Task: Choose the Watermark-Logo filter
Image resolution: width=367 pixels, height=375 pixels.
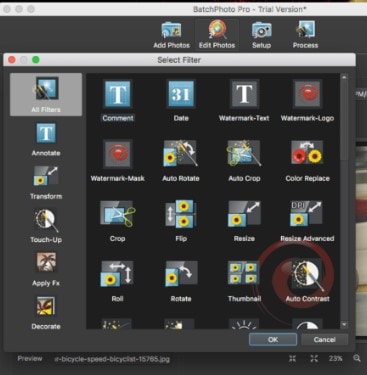Action: (307, 101)
